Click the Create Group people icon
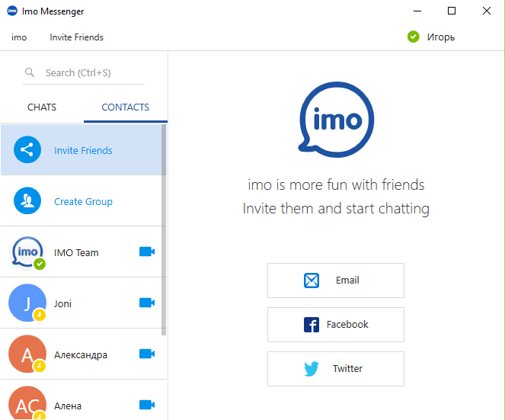This screenshot has height=420, width=505. (27, 200)
